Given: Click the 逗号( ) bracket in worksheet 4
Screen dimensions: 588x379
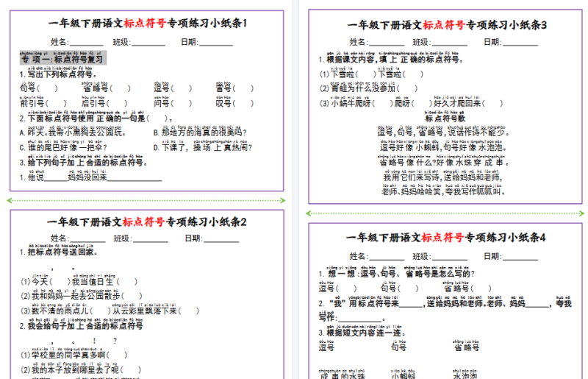Looking at the screenshot, I should click(x=346, y=288).
